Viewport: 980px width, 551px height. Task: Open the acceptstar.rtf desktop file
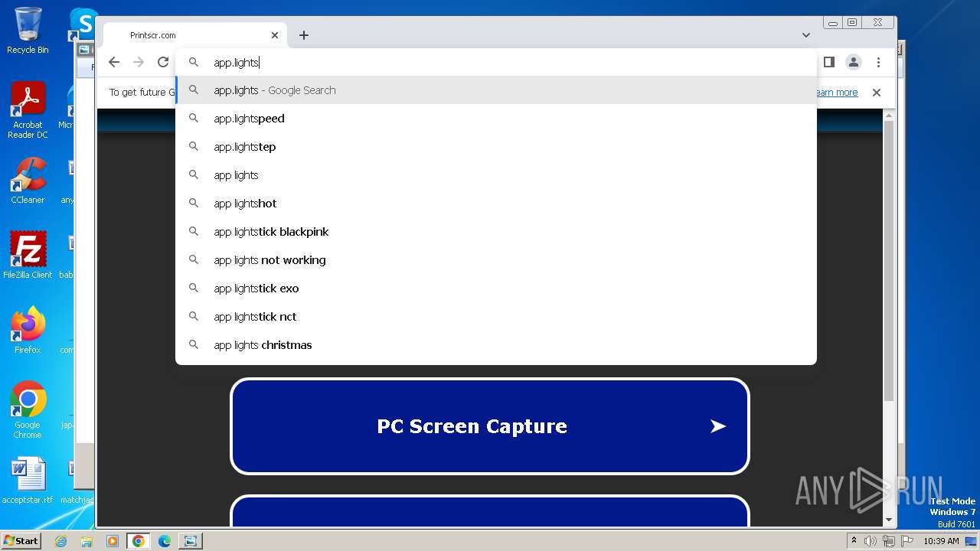[28, 481]
